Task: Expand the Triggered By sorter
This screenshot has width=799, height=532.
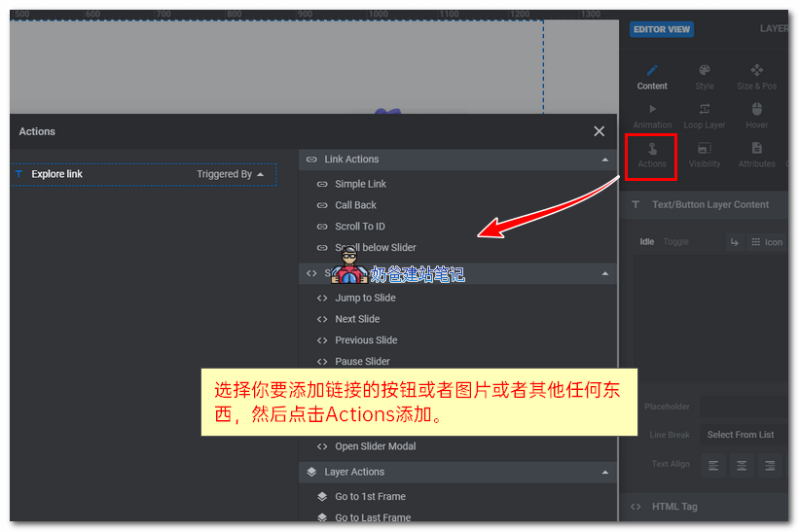Action: 231,174
